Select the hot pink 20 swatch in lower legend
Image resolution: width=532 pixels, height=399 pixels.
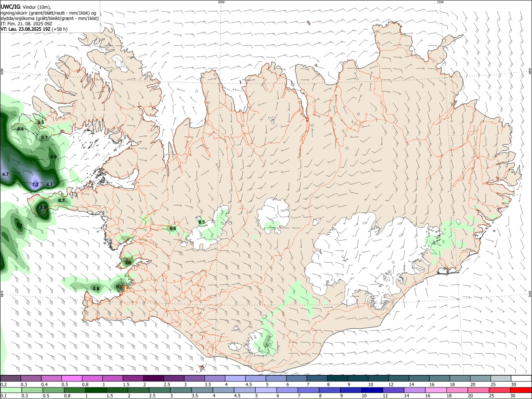(x=479, y=390)
